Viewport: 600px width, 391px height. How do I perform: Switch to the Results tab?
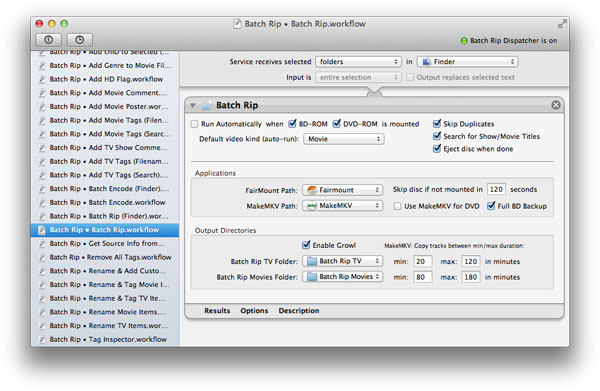(x=217, y=311)
